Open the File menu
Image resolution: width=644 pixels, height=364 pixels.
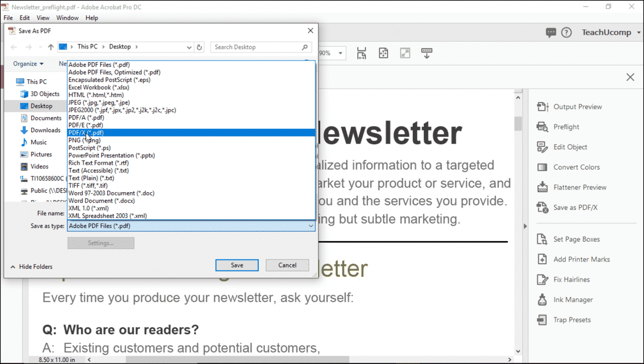tap(8, 17)
